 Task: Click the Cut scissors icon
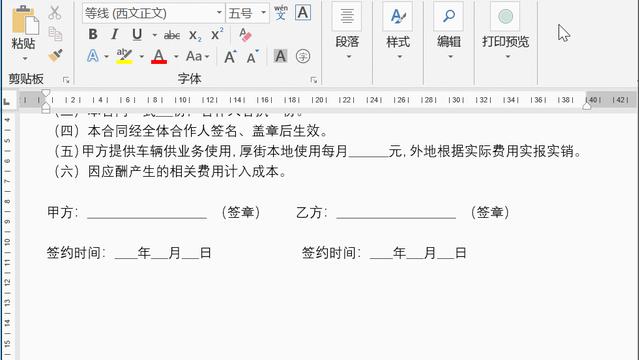coord(55,13)
